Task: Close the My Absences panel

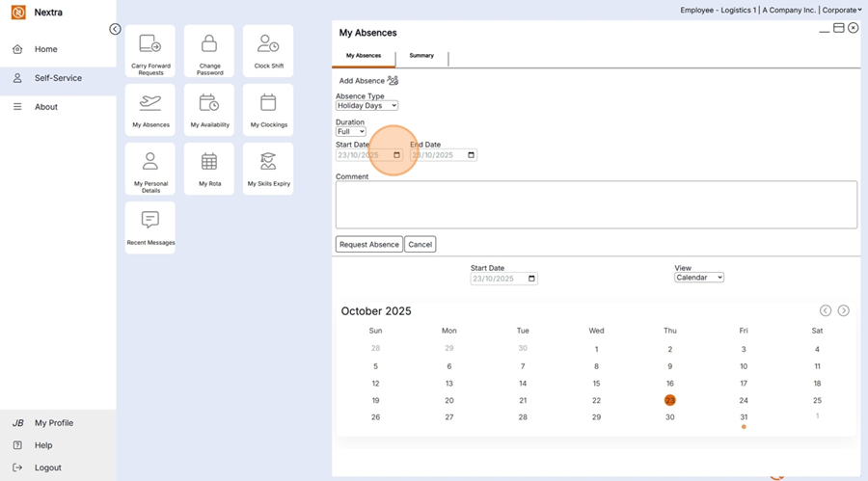Action: (x=854, y=28)
